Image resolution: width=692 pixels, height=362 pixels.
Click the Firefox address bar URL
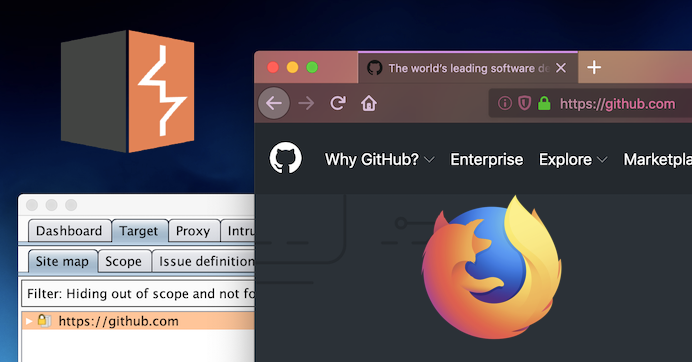[x=617, y=104]
